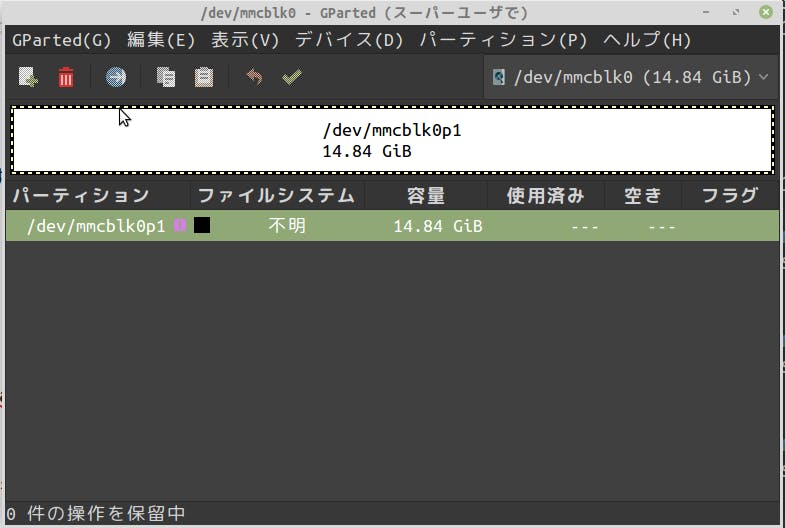The height and width of the screenshot is (528, 785).
Task: Click the フラグ column header
Action: point(729,195)
